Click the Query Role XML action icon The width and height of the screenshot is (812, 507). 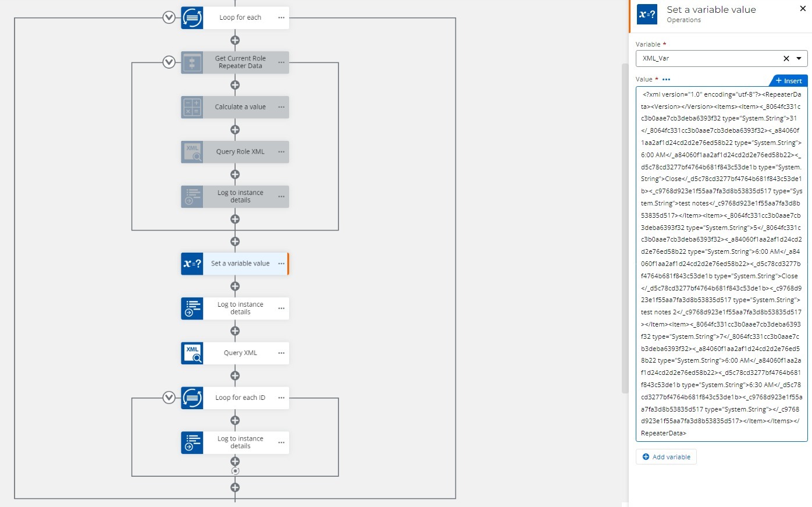(192, 152)
